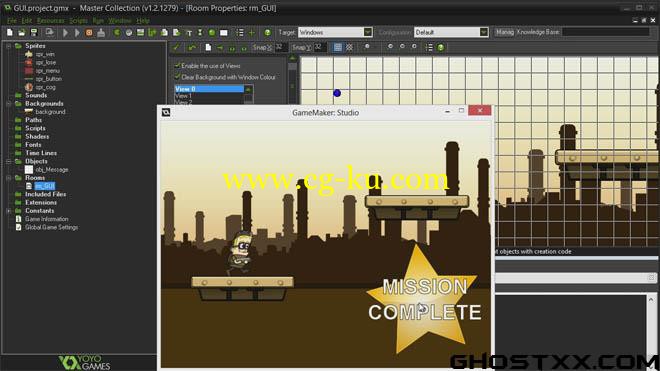Click the Create Sprite green icon
Image resolution: width=660 pixels, height=371 pixels.
[x=117, y=32]
